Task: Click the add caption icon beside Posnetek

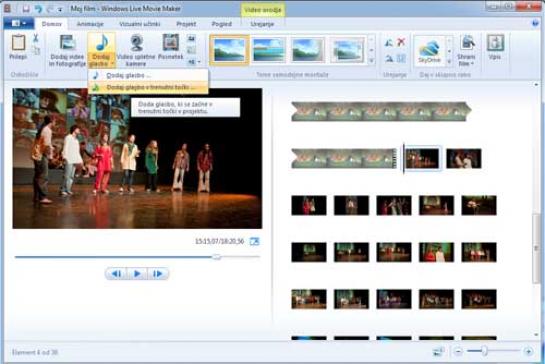Action: pyautogui.click(x=192, y=50)
